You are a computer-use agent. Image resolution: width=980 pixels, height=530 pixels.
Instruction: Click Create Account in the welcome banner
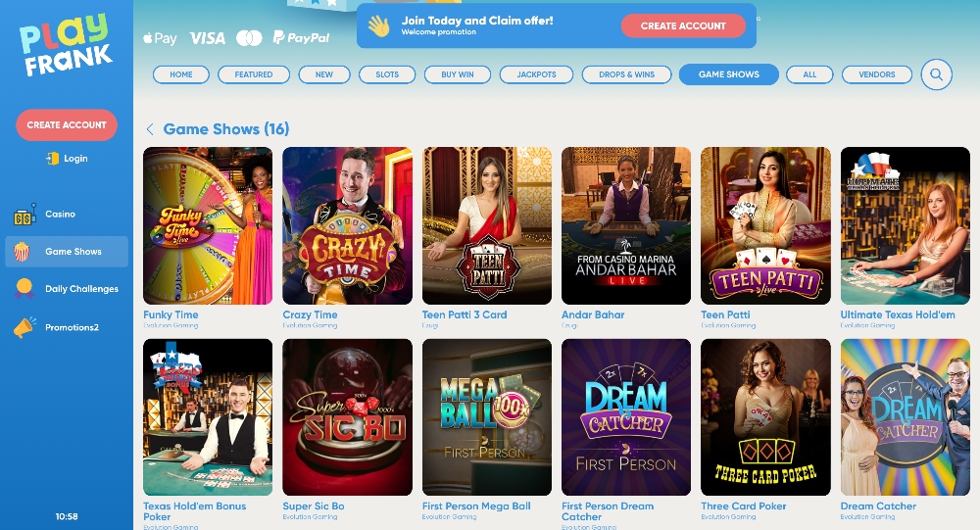tap(683, 25)
